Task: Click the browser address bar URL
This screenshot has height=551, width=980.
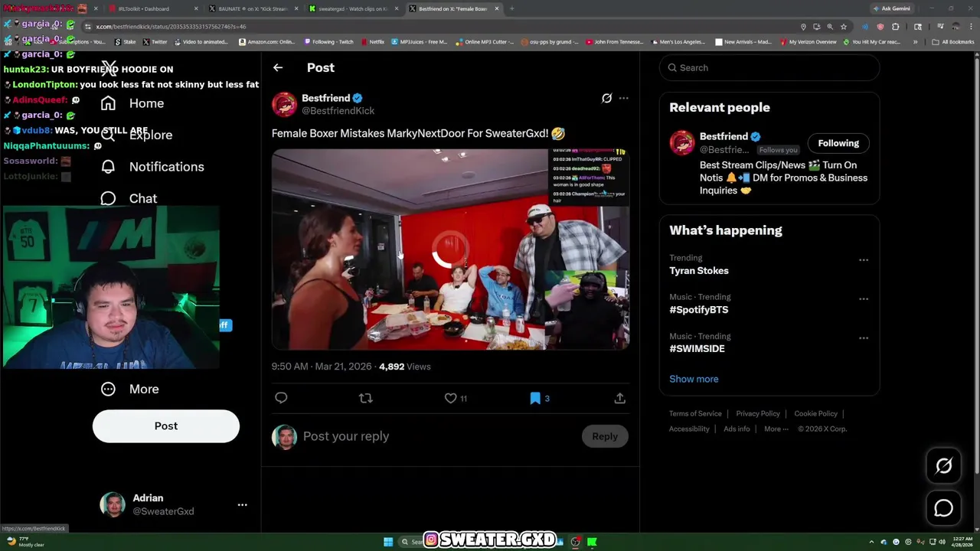Action: (x=170, y=27)
